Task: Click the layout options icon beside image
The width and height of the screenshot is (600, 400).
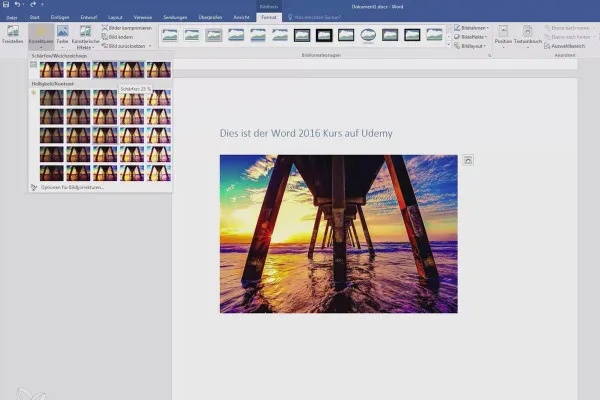Action: point(468,160)
